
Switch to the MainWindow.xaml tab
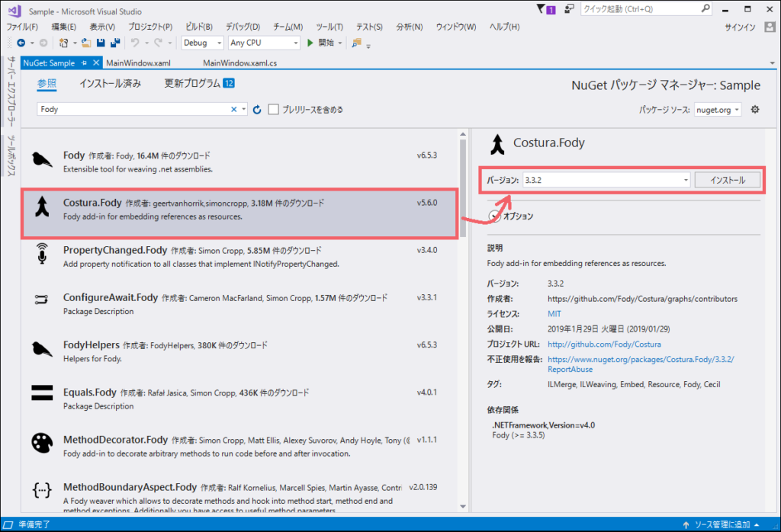138,63
